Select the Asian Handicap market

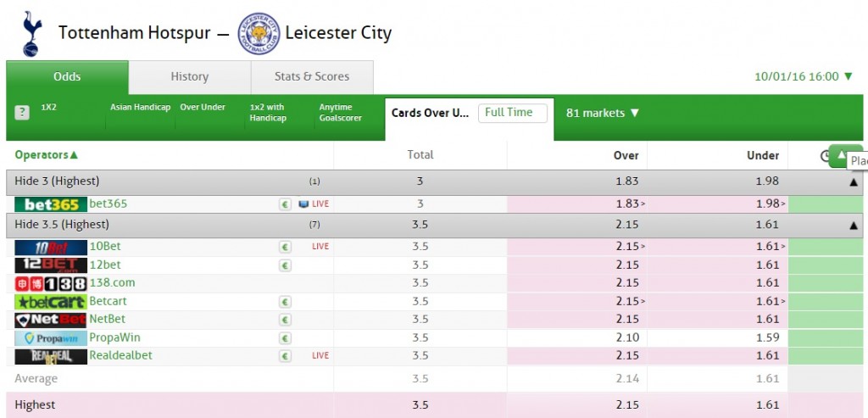coord(140,108)
